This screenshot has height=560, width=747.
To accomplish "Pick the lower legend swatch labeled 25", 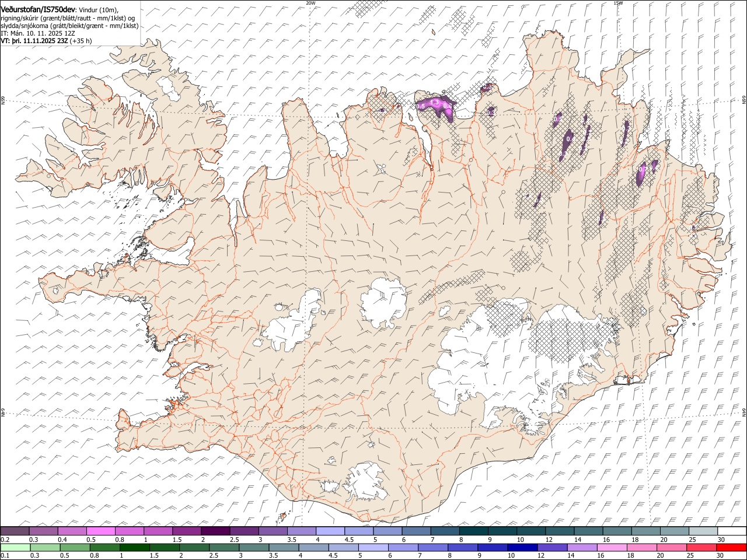I will (701, 547).
